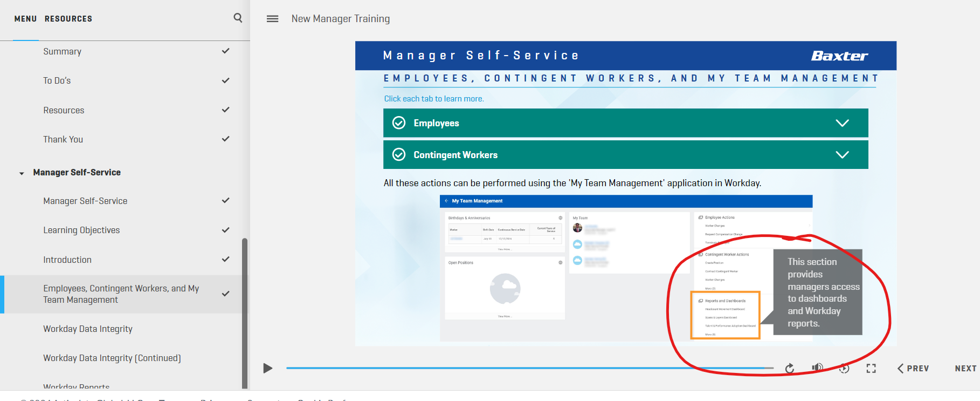Click the slide progress seekbar
The height and width of the screenshot is (401, 980).
coord(530,368)
